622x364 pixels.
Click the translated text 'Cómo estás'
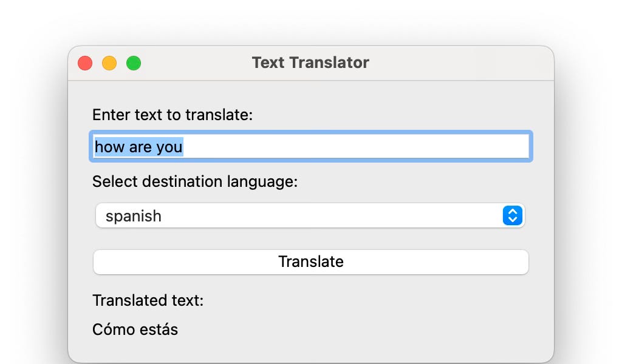134,329
